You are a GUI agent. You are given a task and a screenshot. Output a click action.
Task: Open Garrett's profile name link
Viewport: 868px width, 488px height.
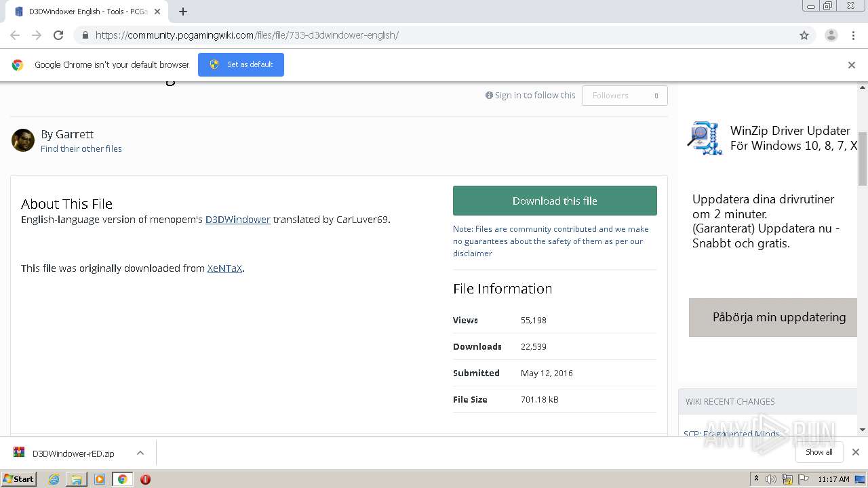pos(75,134)
